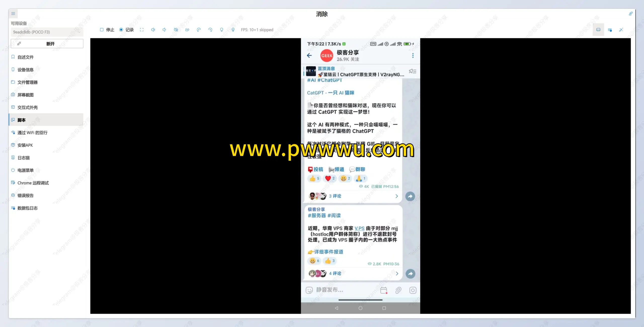Screen dimensions: 644x327
Task: Click the mute volume icon
Action: (176, 30)
